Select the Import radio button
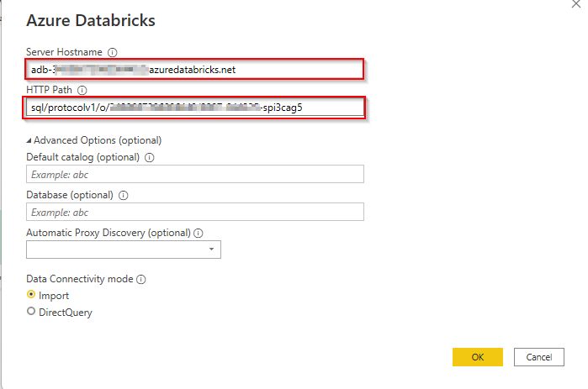 [31, 295]
